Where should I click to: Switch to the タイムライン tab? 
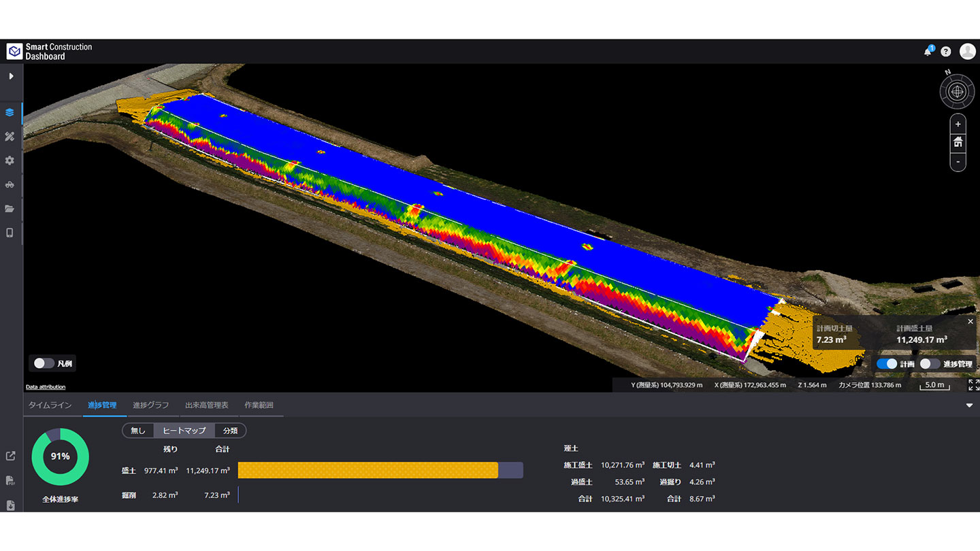(50, 405)
